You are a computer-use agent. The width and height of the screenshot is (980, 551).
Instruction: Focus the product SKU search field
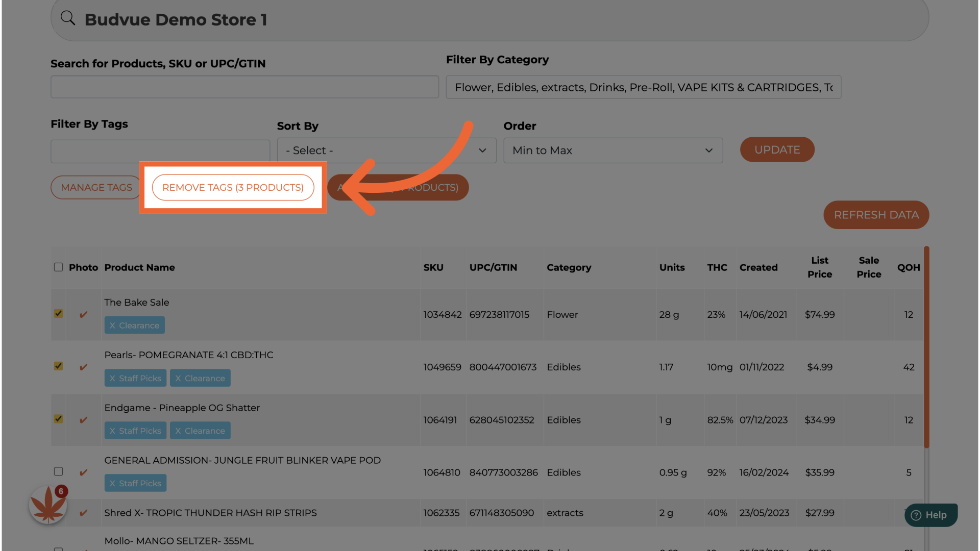pos(244,87)
